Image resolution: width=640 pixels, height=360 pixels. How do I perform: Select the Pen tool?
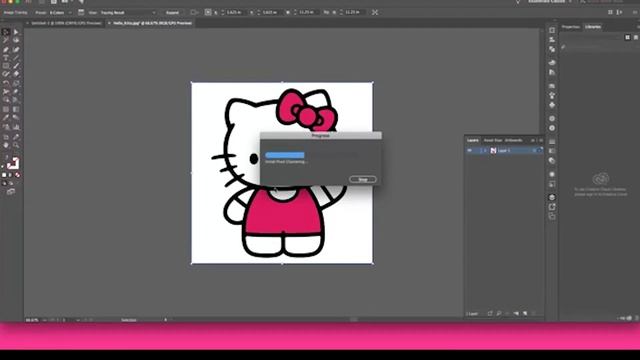[x=6, y=49]
